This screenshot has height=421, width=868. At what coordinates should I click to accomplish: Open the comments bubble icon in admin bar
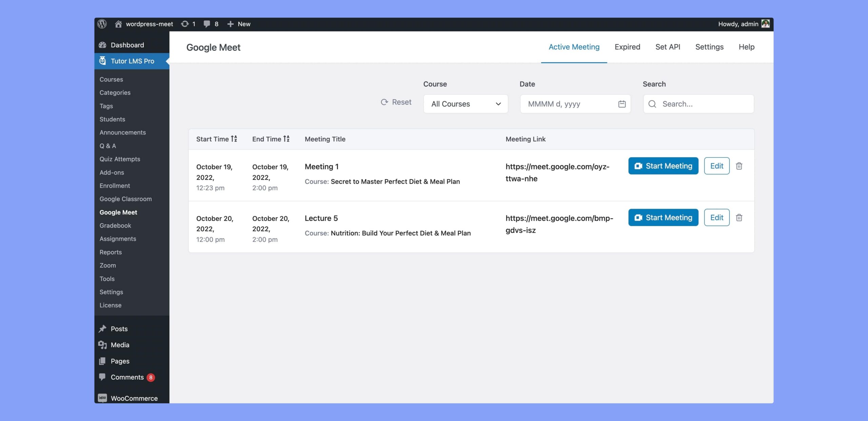[206, 24]
